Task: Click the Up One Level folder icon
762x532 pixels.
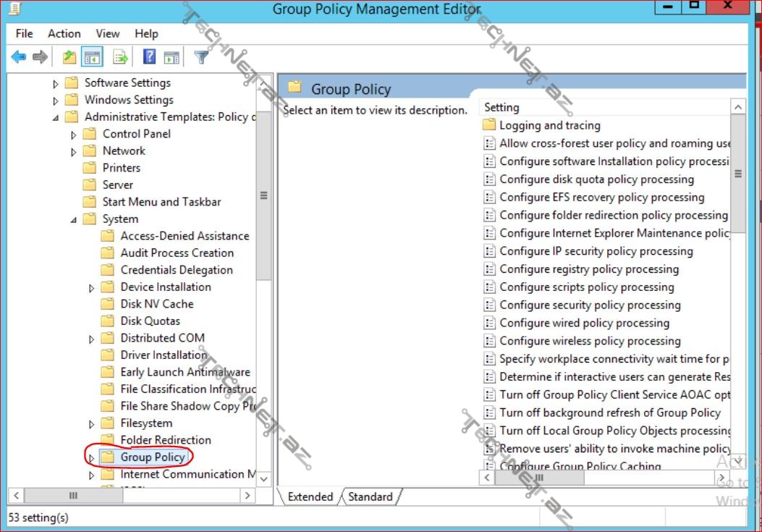Action: click(69, 57)
